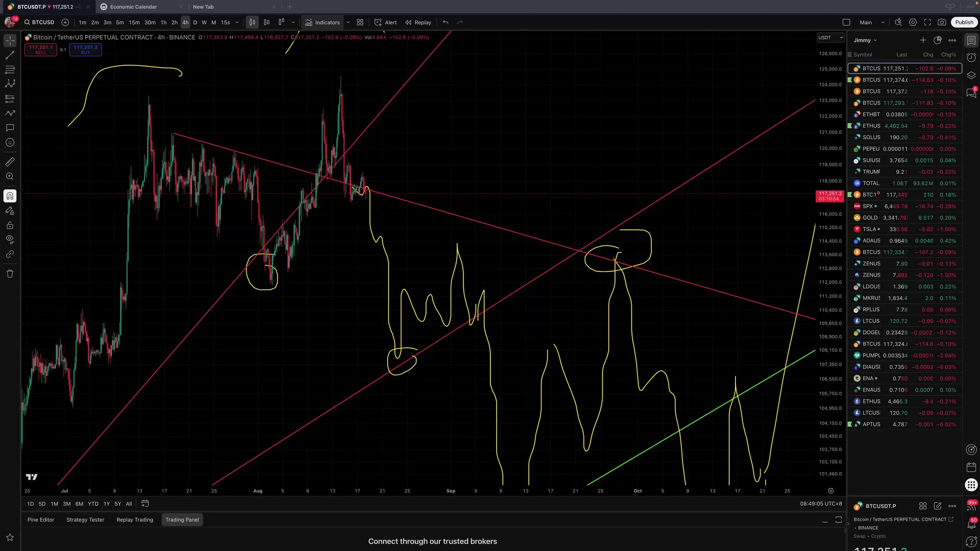Open indicator templates grid icon
Image resolution: width=980 pixels, height=551 pixels.
coord(360,22)
